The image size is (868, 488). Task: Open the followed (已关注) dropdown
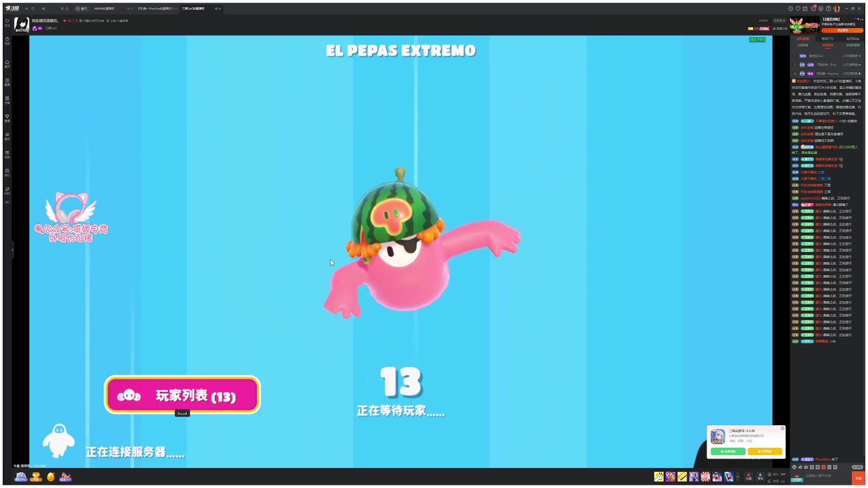(779, 21)
